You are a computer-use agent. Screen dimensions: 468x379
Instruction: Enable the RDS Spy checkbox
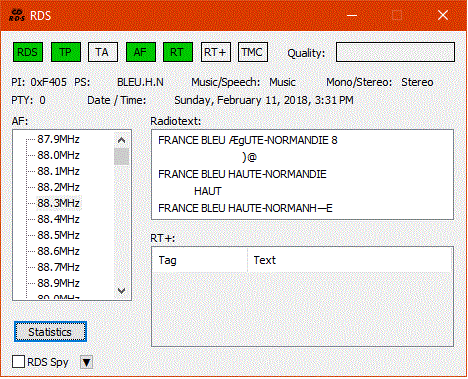tap(18, 362)
